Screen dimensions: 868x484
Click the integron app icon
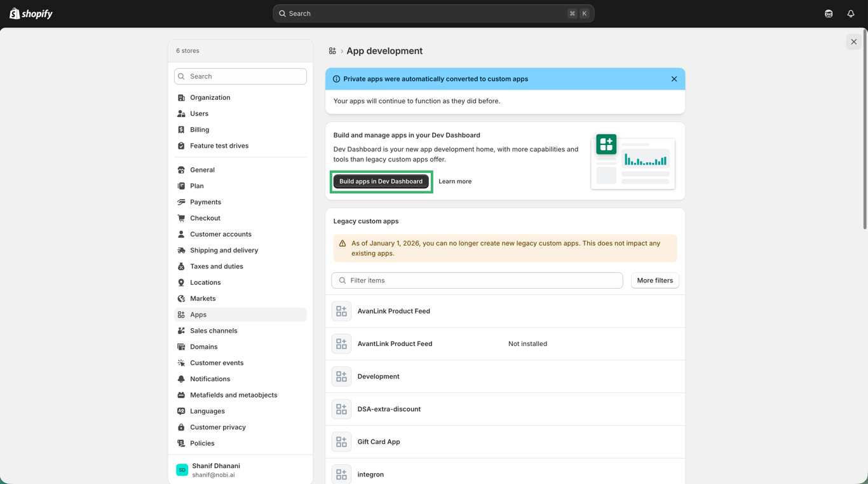pos(341,474)
